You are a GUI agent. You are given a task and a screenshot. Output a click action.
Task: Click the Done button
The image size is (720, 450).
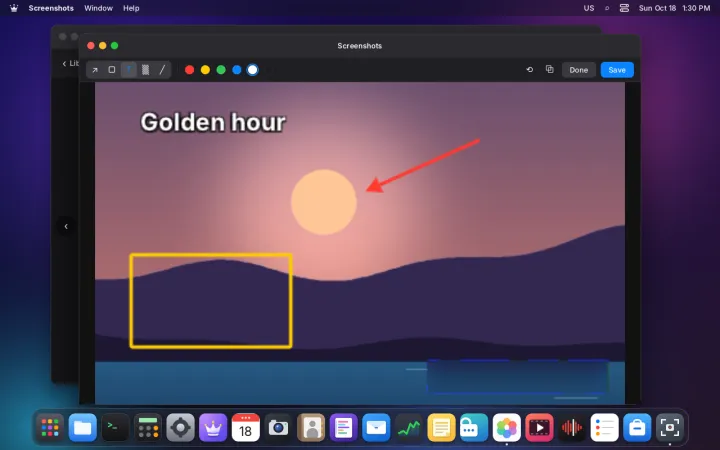(579, 70)
